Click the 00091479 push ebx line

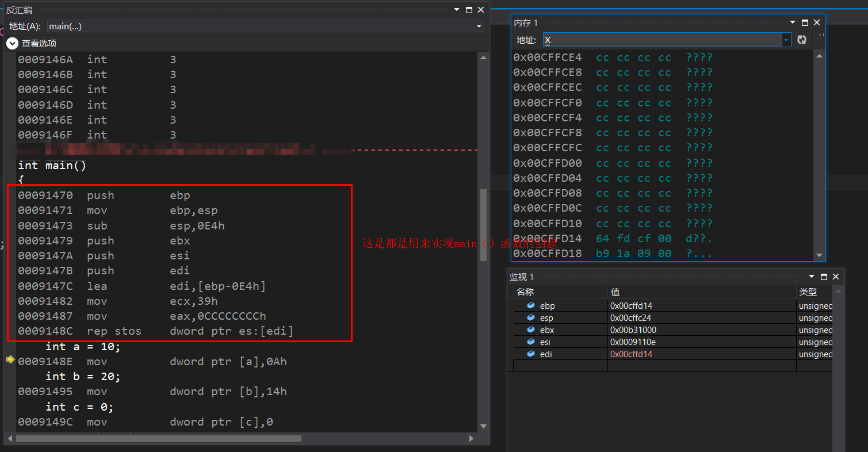coord(104,241)
